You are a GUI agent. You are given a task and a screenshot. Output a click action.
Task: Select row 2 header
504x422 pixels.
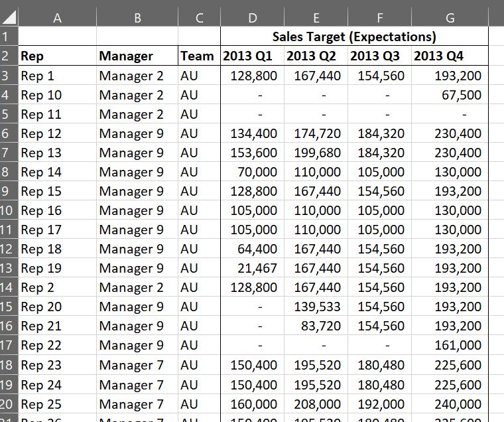click(9, 56)
